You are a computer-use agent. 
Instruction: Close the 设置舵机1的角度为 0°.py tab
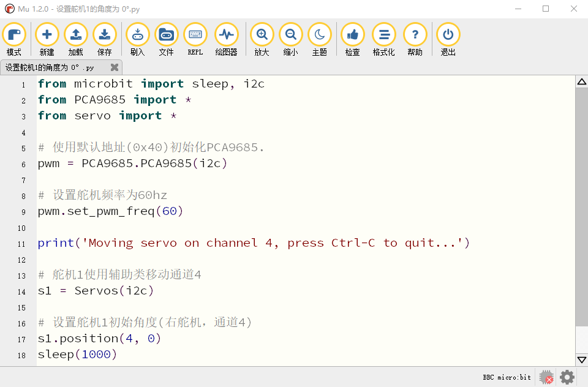coord(115,67)
